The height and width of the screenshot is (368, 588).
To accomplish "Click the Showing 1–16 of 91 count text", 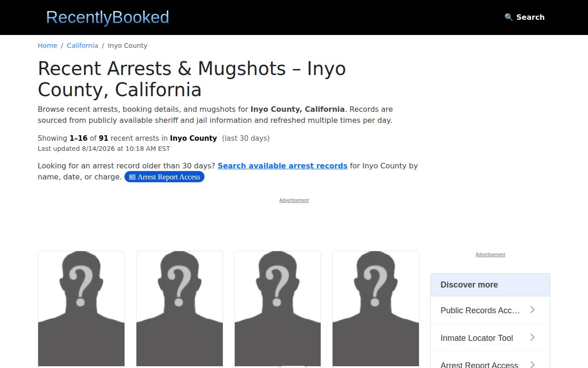I will [153, 138].
